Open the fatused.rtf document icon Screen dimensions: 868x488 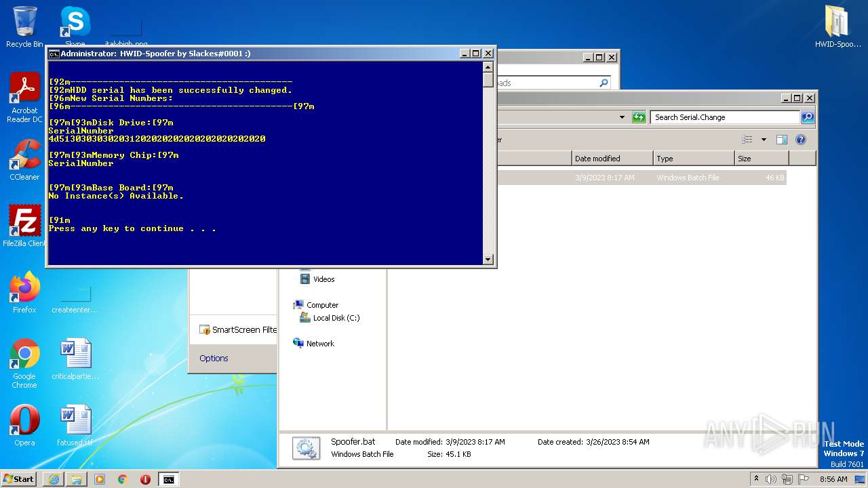[75, 426]
